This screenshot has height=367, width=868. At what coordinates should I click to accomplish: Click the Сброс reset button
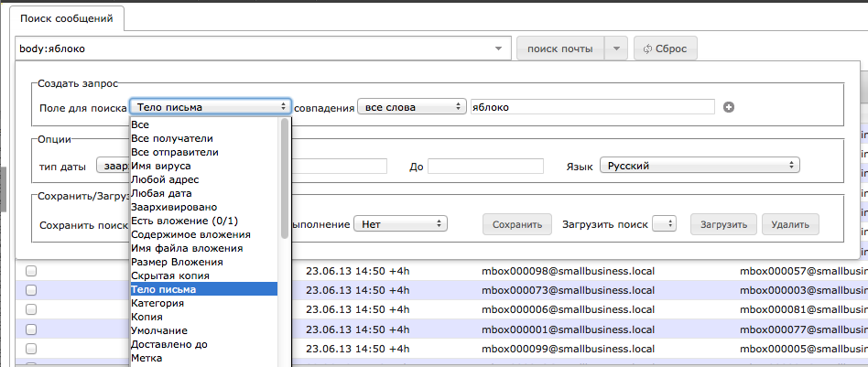(x=666, y=49)
